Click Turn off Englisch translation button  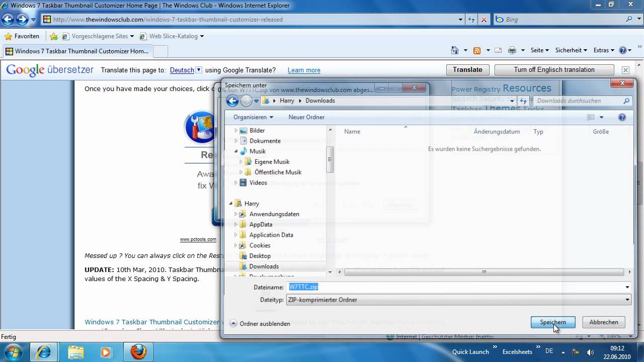554,70
